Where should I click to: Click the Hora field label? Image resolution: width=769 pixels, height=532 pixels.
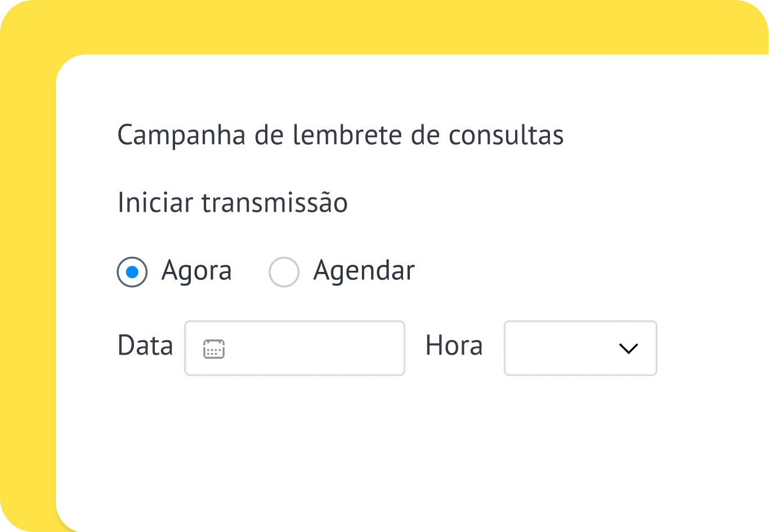pyautogui.click(x=454, y=346)
